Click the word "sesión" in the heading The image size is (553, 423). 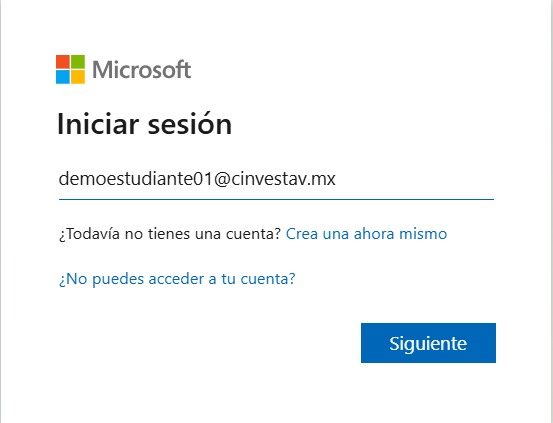[x=190, y=124]
